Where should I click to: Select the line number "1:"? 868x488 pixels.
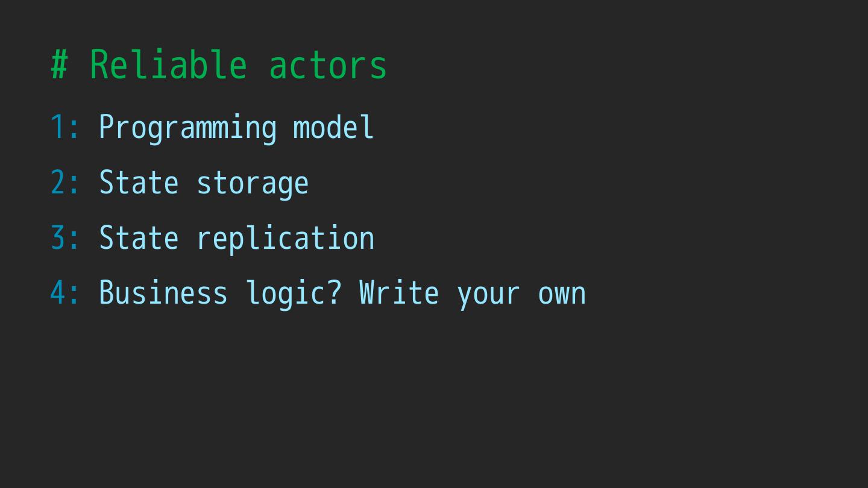65,127
